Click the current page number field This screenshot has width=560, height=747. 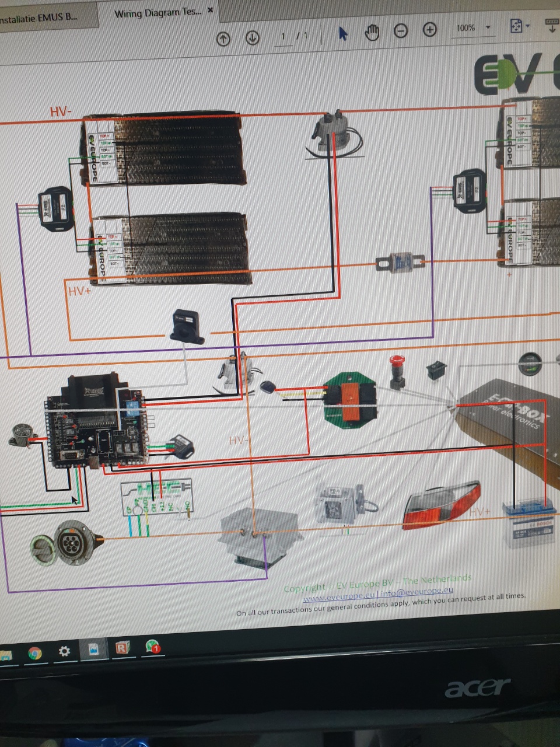(283, 37)
